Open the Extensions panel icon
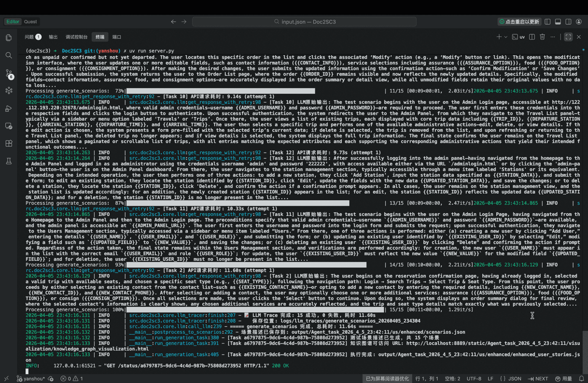This screenshot has height=383, width=588. click(9, 143)
